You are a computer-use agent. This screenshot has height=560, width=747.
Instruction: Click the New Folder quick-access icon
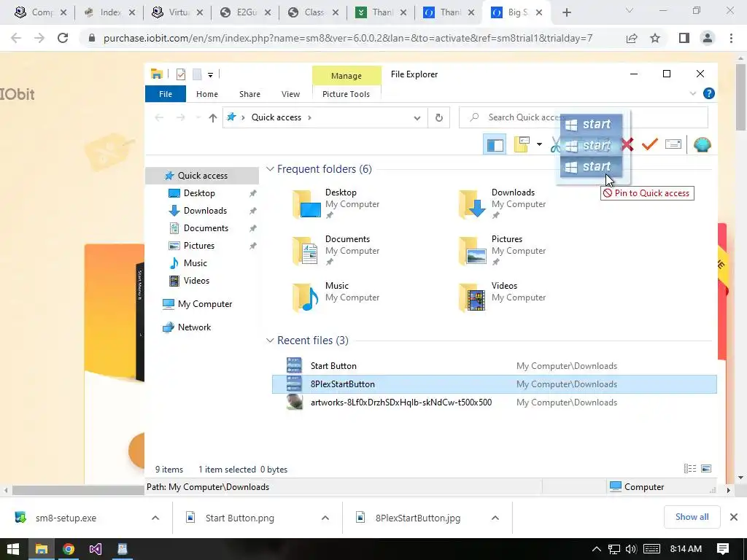click(197, 74)
